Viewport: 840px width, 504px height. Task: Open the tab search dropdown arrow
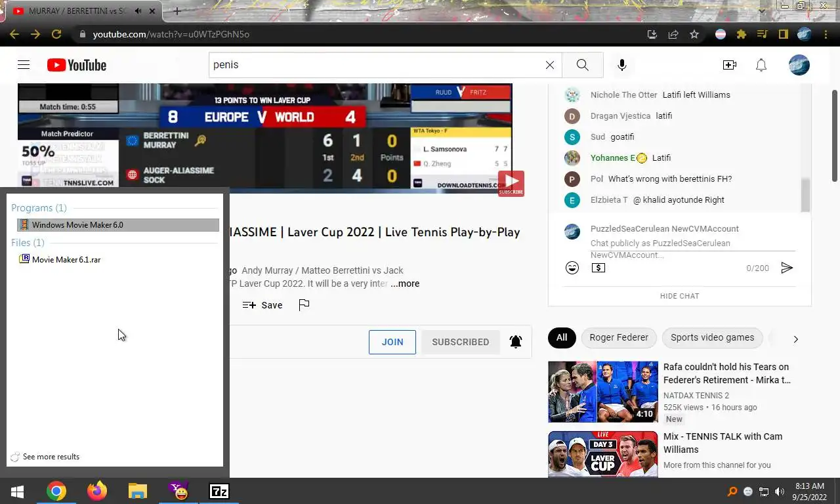(761, 11)
